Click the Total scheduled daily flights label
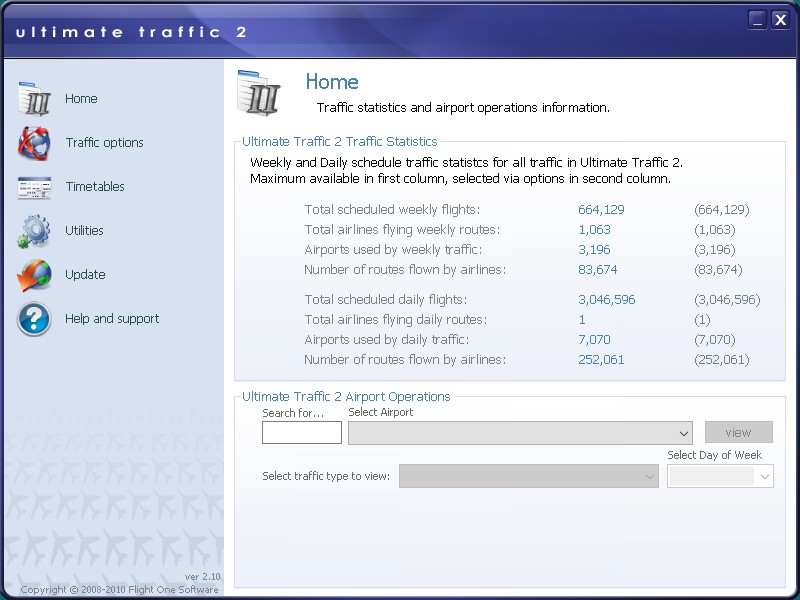This screenshot has height=600, width=800. pos(386,299)
